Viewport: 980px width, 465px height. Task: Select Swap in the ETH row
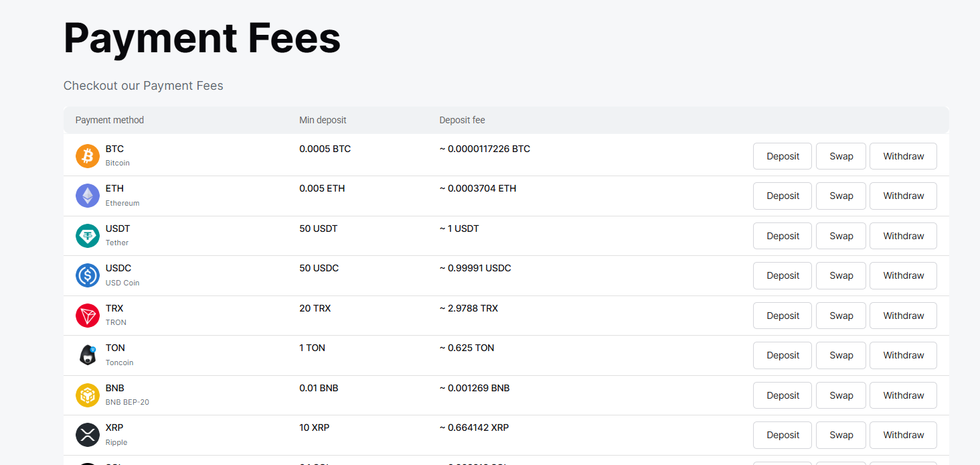click(x=841, y=196)
